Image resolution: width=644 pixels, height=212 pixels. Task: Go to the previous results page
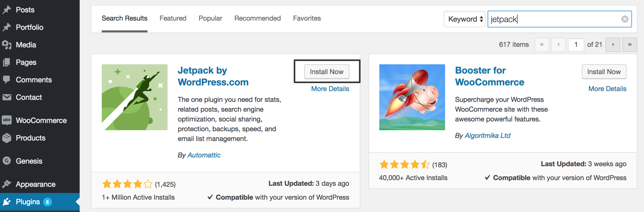point(558,45)
